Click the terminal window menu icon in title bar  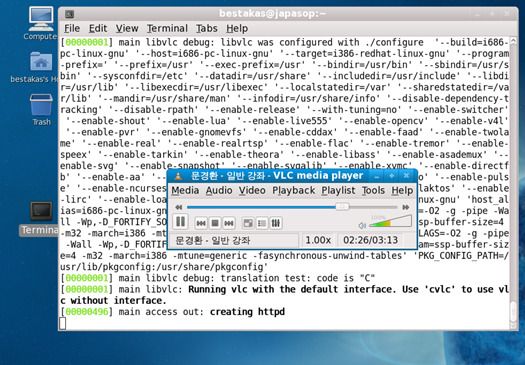pyautogui.click(x=70, y=14)
